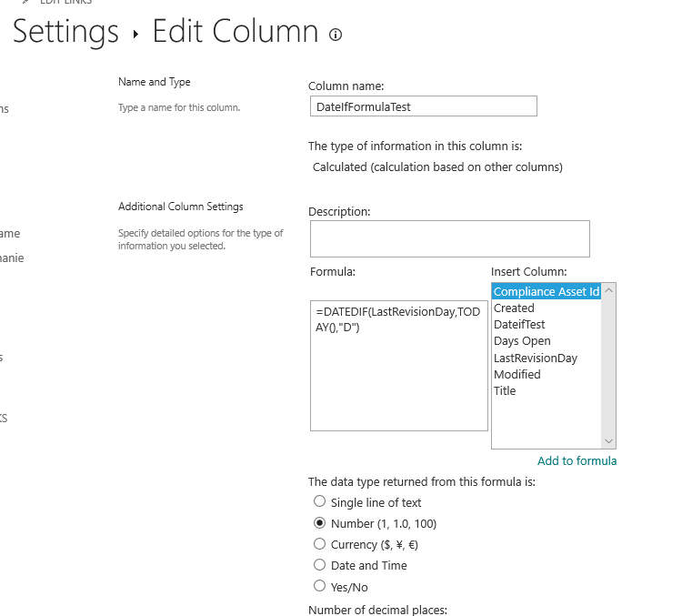692x616 pixels.
Task: Select Title in the Insert Column list
Action: coord(505,390)
